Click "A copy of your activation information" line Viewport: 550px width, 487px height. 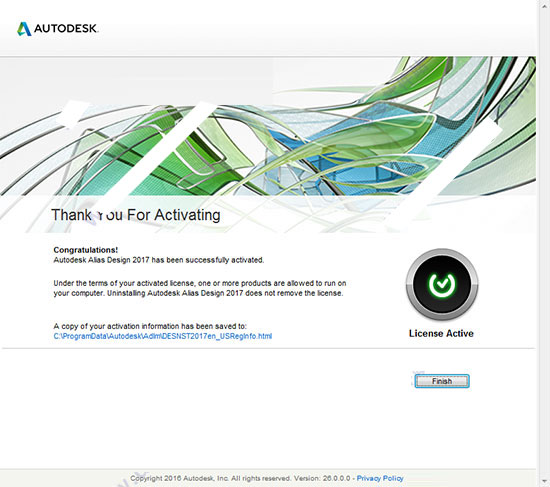(150, 326)
